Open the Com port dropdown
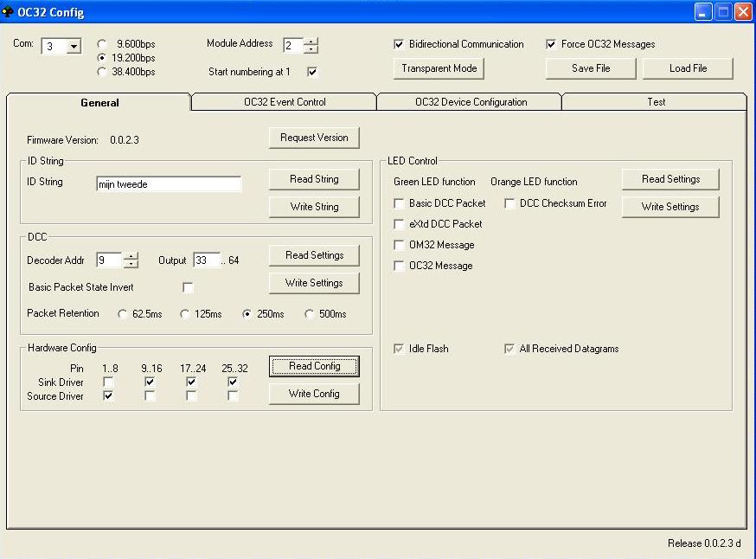The image size is (756, 559). click(x=73, y=47)
